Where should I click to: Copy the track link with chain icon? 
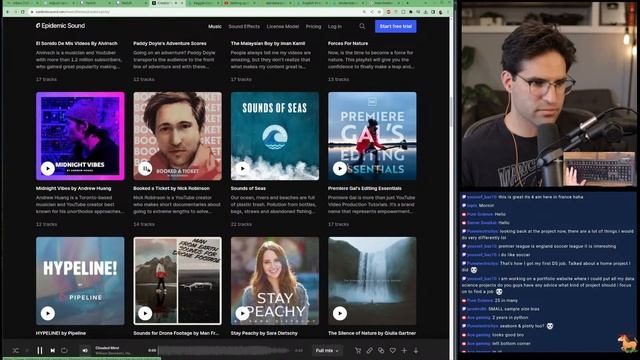(x=369, y=350)
